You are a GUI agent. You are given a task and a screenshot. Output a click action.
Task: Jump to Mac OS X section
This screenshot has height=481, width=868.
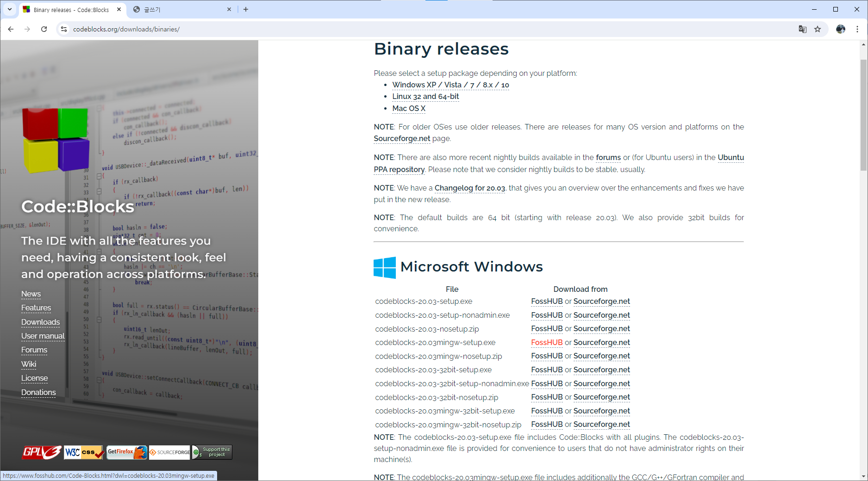tap(409, 109)
